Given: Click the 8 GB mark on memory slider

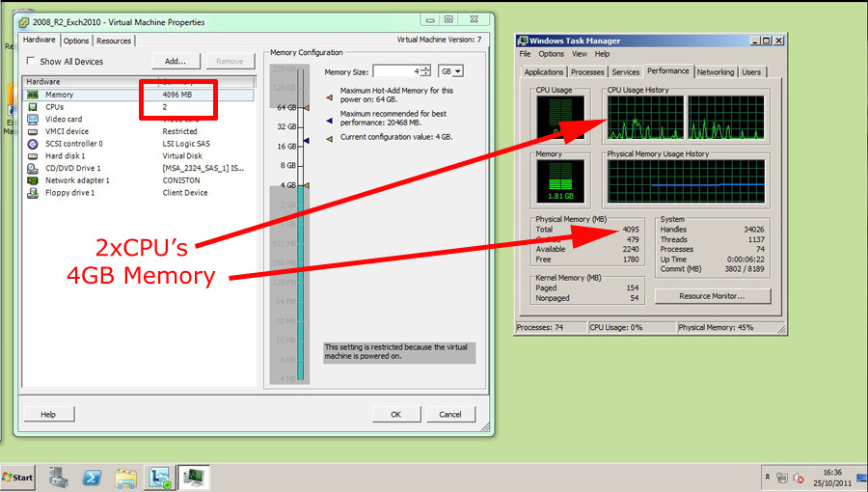Looking at the screenshot, I should tap(288, 166).
